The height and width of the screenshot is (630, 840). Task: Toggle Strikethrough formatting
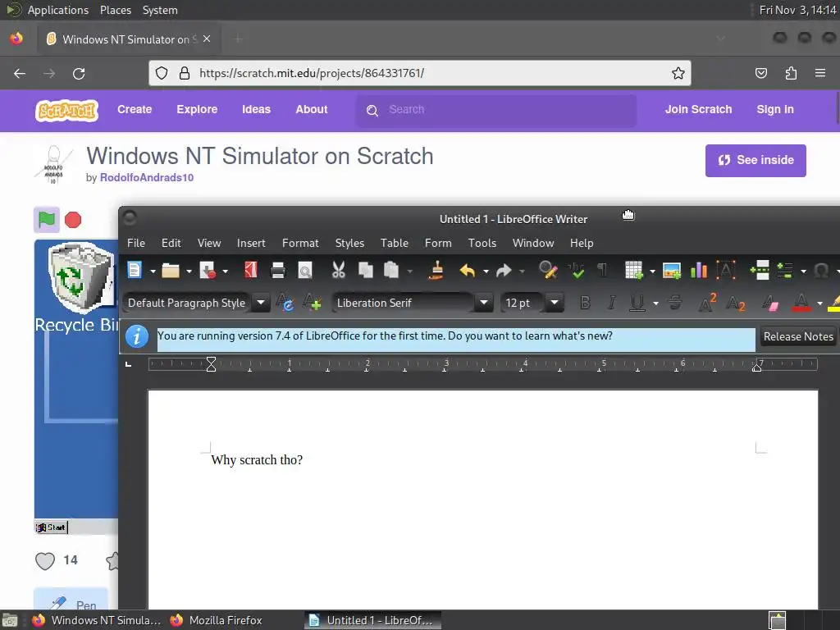[675, 304]
